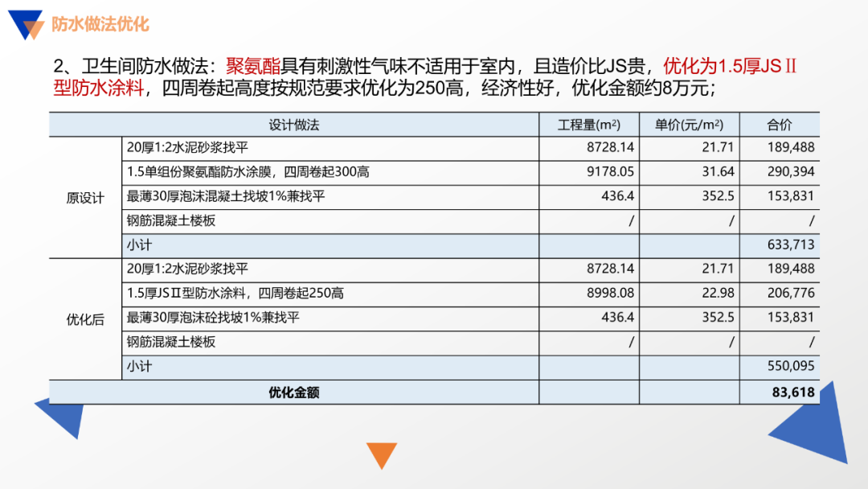Click the 优化后 row group label

pyautogui.click(x=85, y=319)
